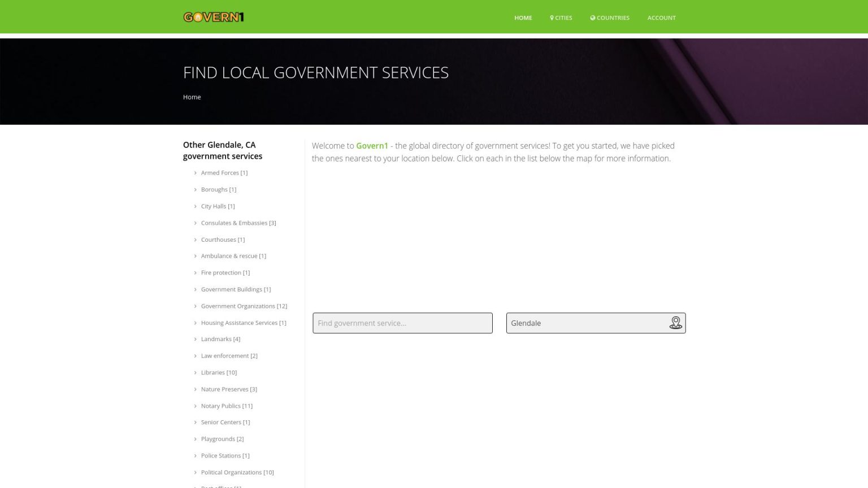Click the Govern1 logo
This screenshot has height=488, width=868.
[214, 17]
